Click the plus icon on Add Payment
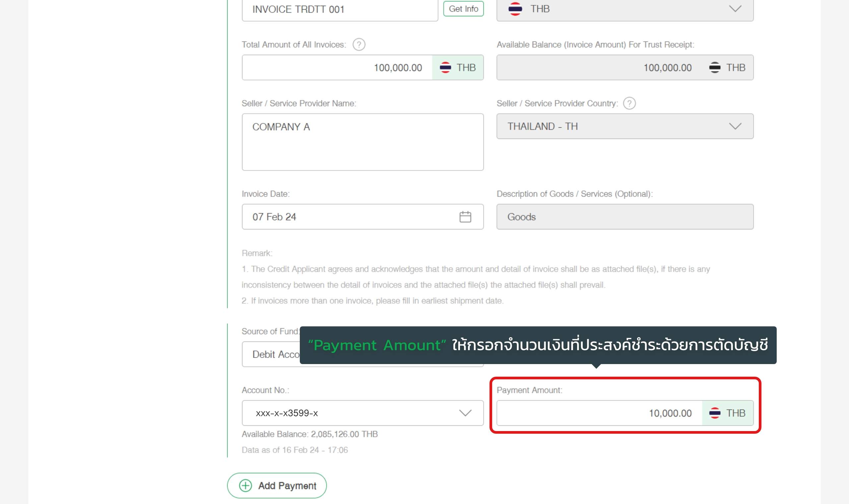Screen dimensions: 849x504 [x=245, y=486]
